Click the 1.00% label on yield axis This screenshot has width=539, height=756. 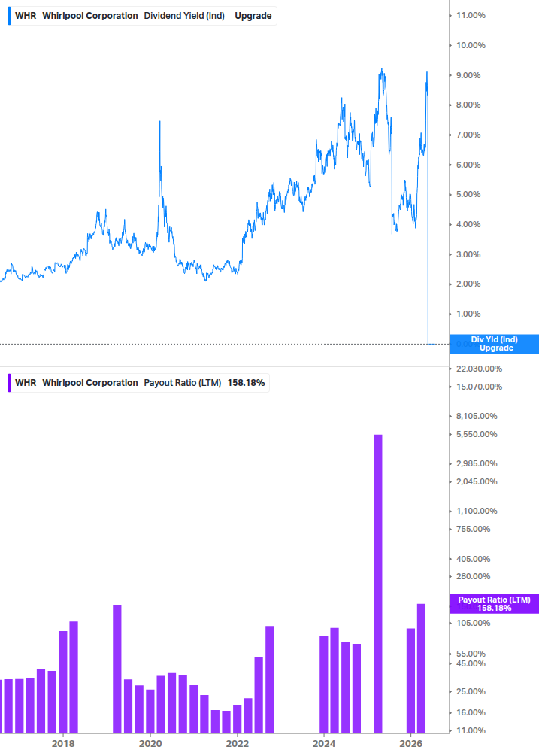point(468,314)
